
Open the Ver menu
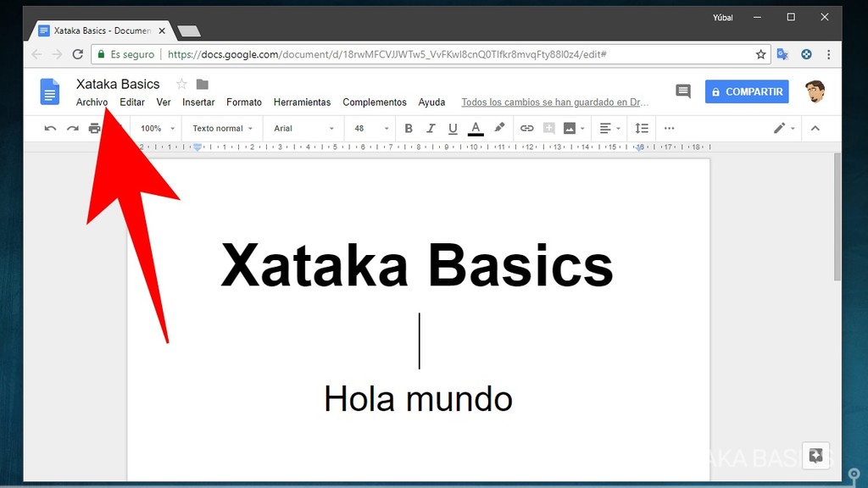(164, 103)
